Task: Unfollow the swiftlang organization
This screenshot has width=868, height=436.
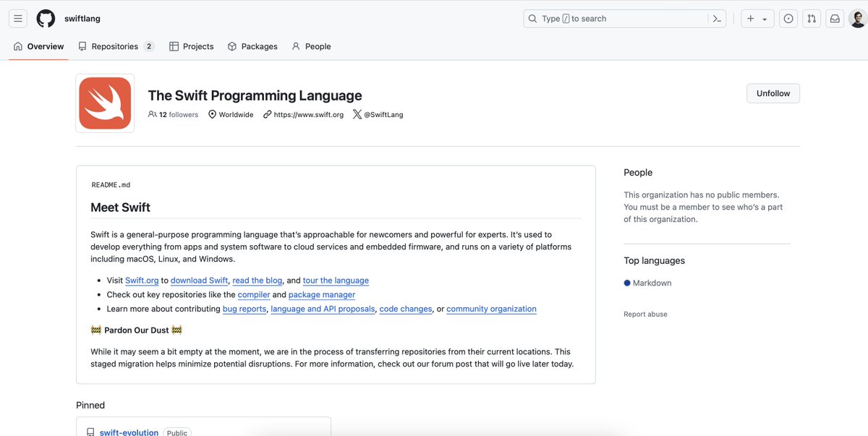Action: 773,93
